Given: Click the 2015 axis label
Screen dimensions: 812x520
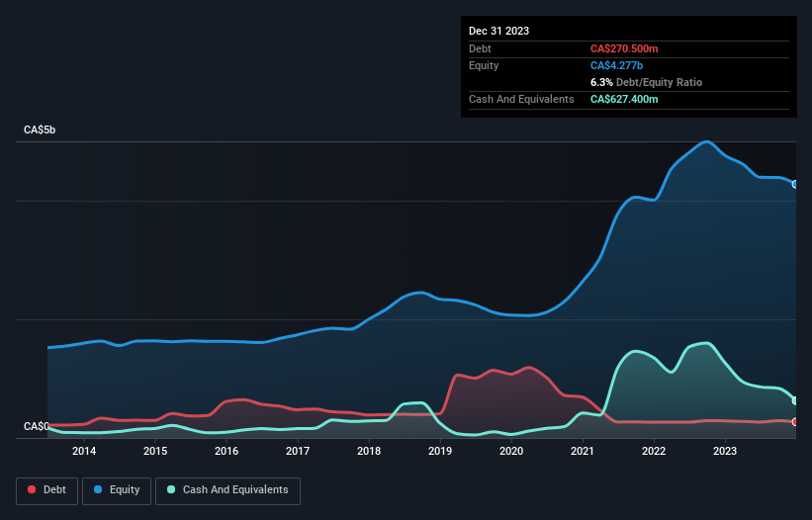Looking at the screenshot, I should 155,451.
